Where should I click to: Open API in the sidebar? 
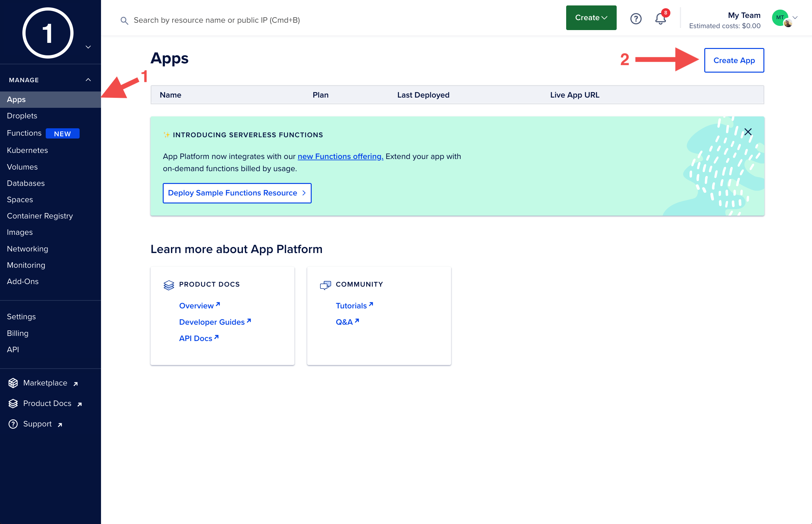[13, 349]
